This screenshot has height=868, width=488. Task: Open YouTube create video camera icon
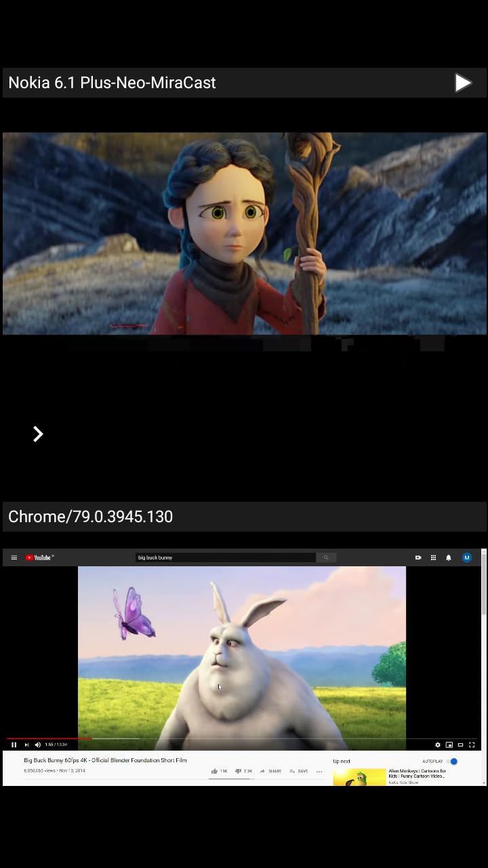click(418, 557)
